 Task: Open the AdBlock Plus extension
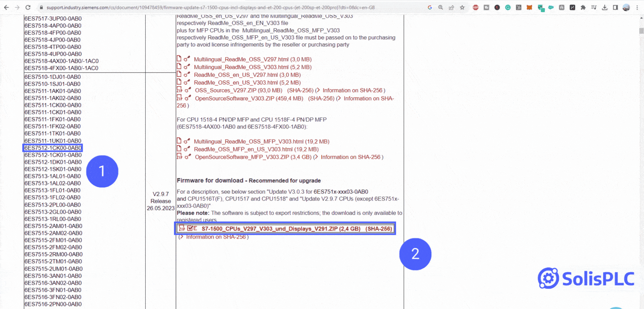click(476, 7)
